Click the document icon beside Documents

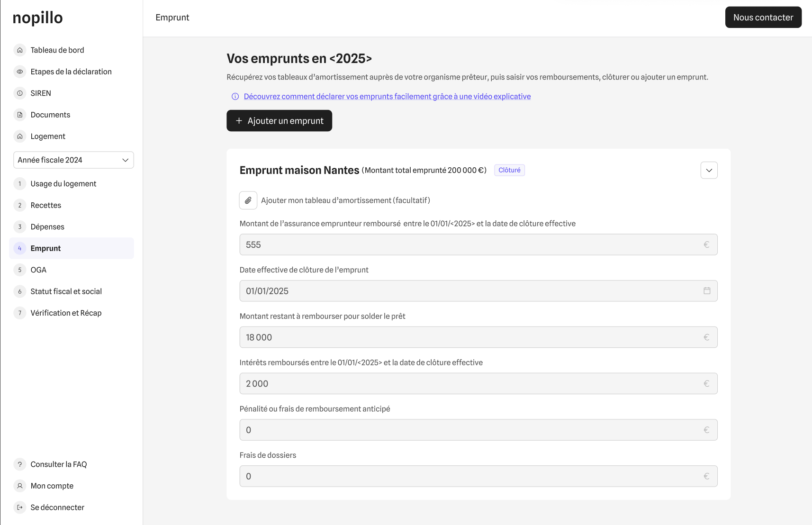click(x=20, y=115)
